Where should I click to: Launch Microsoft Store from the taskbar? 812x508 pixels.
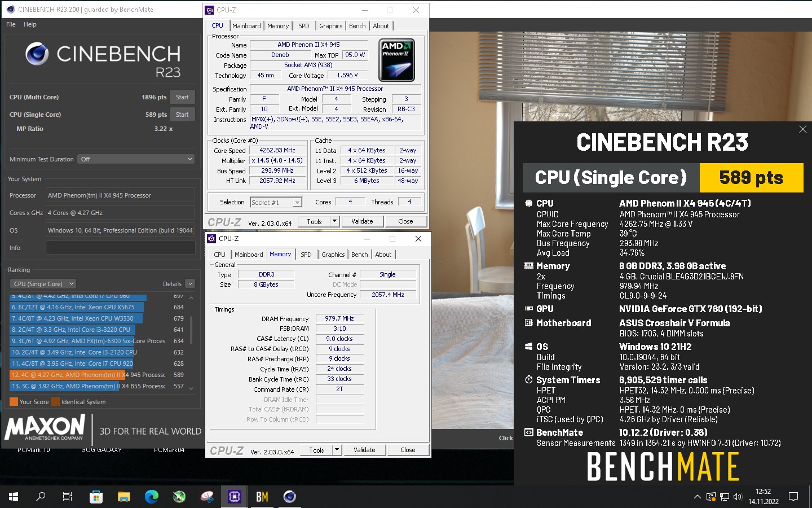tap(96, 497)
